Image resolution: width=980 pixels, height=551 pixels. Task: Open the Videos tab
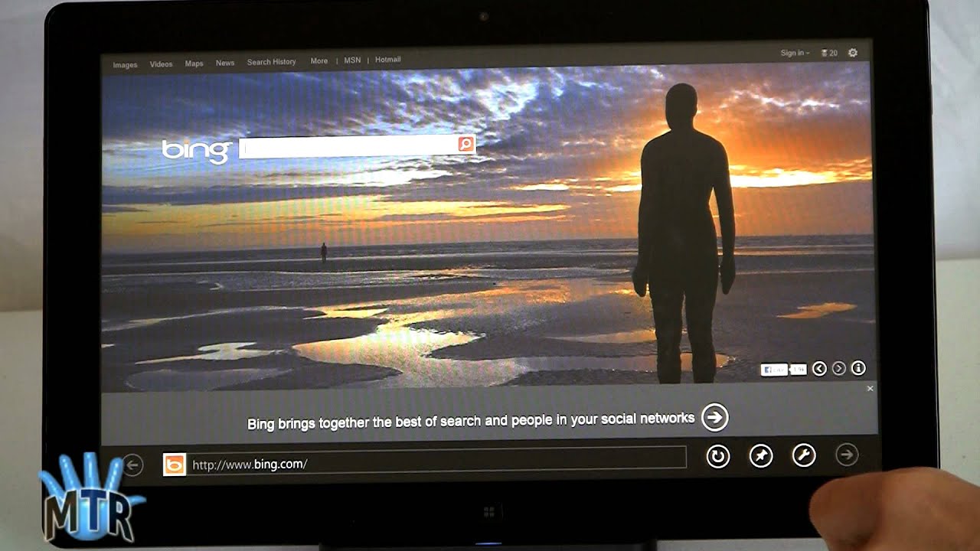(x=161, y=64)
